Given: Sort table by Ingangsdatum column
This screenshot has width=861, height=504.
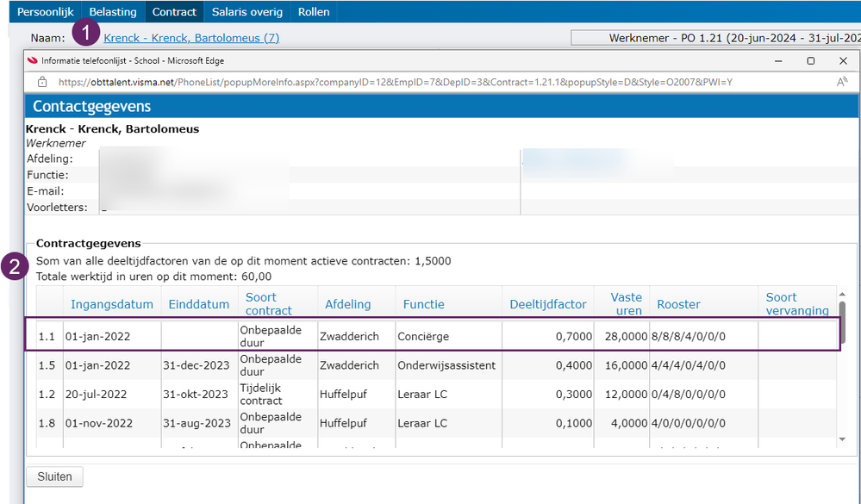Looking at the screenshot, I should pyautogui.click(x=112, y=304).
